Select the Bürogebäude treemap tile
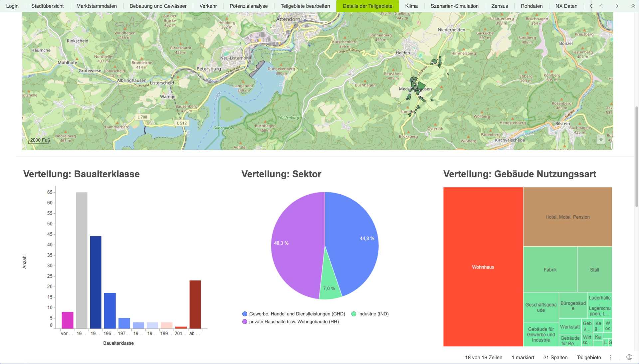 (573, 305)
